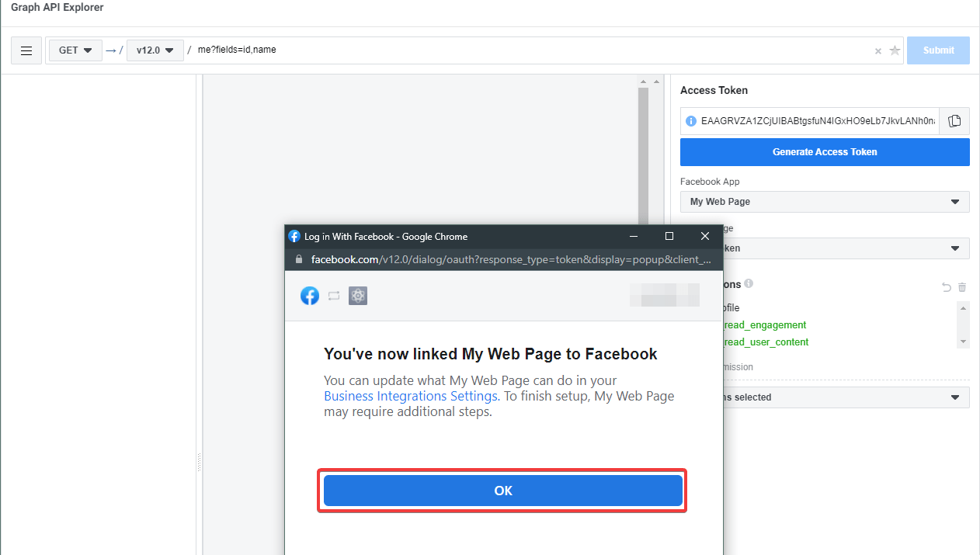
Task: Click the linked My Web Page heading
Action: pyautogui.click(x=491, y=354)
